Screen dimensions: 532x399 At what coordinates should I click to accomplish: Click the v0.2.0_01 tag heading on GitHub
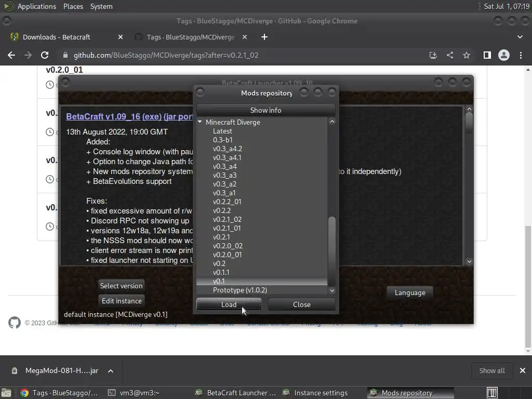point(64,70)
